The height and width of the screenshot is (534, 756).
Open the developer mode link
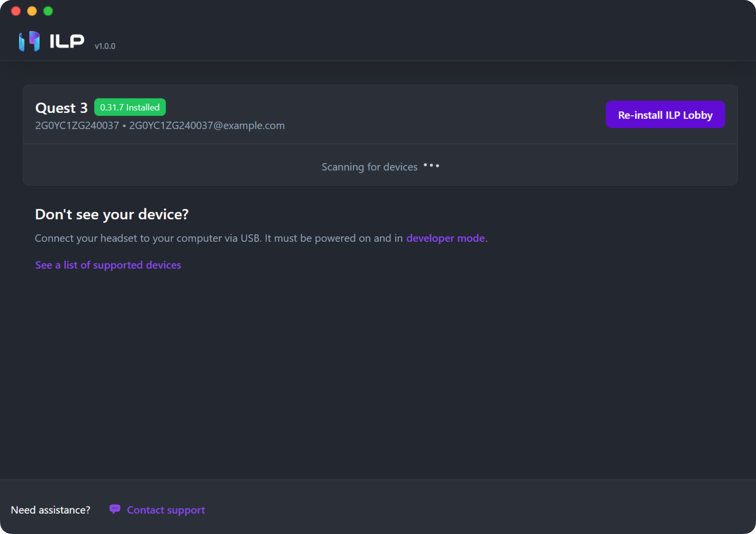pyautogui.click(x=445, y=238)
